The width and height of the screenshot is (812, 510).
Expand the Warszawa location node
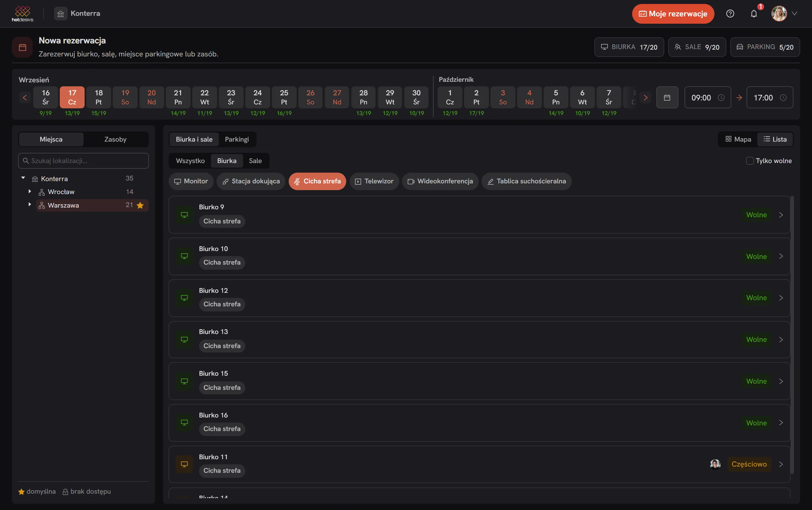pyautogui.click(x=30, y=205)
